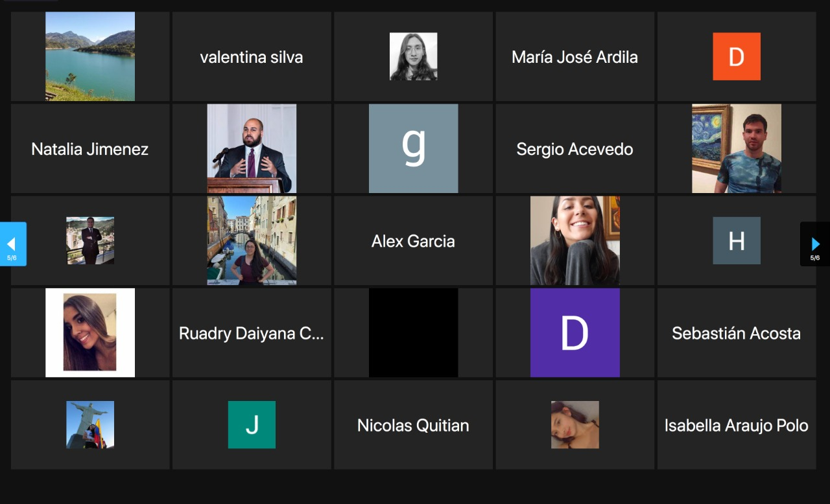The width and height of the screenshot is (830, 504).
Task: Select María José Ardila's tile
Action: pyautogui.click(x=575, y=56)
